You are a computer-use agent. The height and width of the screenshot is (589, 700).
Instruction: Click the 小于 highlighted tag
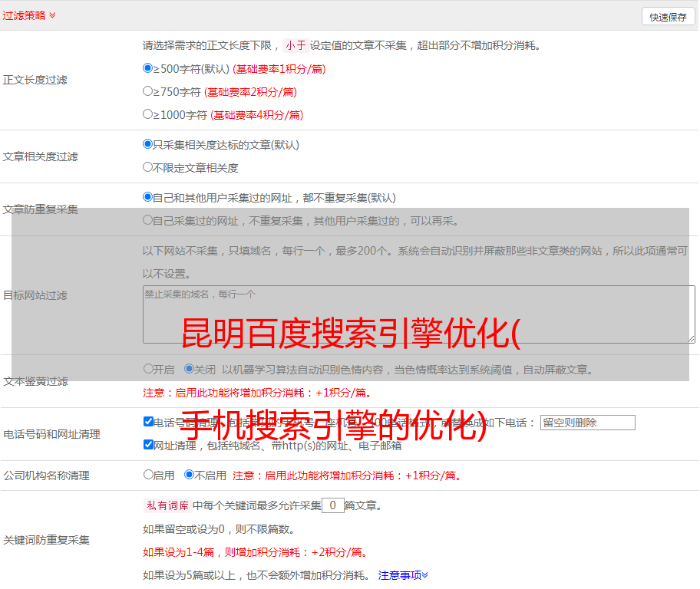coord(296,45)
